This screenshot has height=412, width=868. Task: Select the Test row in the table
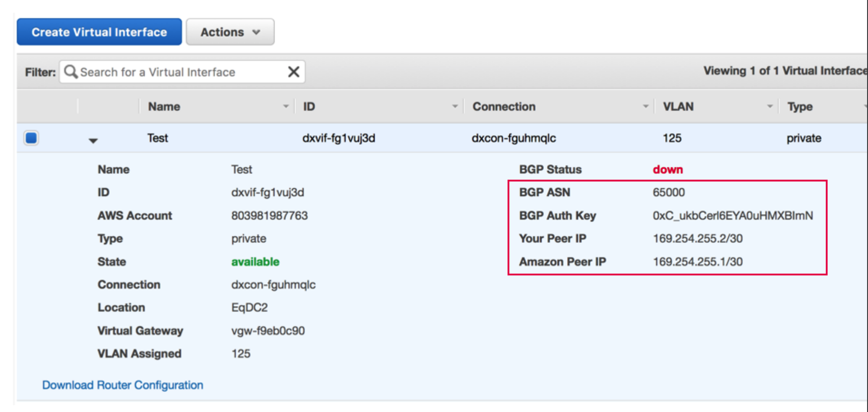(157, 138)
